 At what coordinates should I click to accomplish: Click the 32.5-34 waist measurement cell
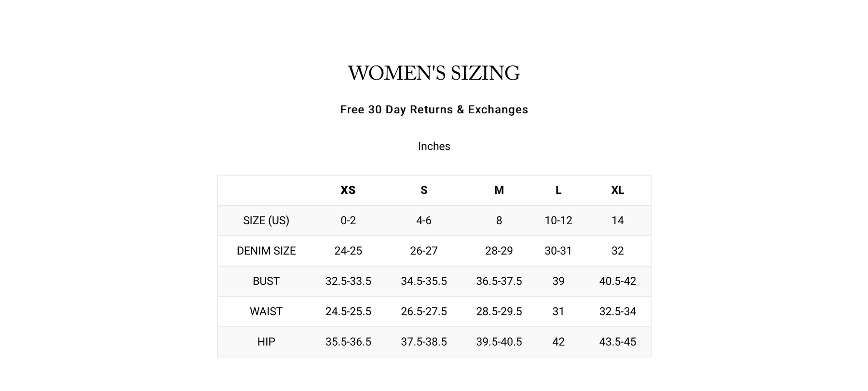click(618, 312)
